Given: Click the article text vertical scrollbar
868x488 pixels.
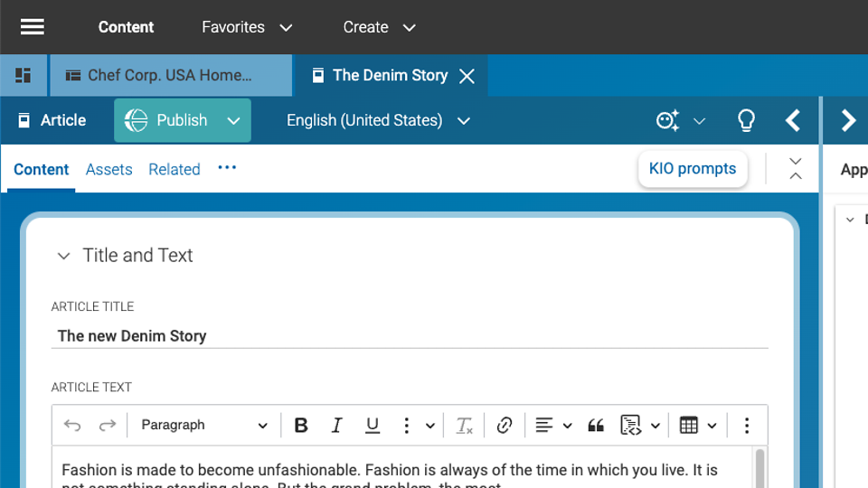Looking at the screenshot, I should pos(760,468).
